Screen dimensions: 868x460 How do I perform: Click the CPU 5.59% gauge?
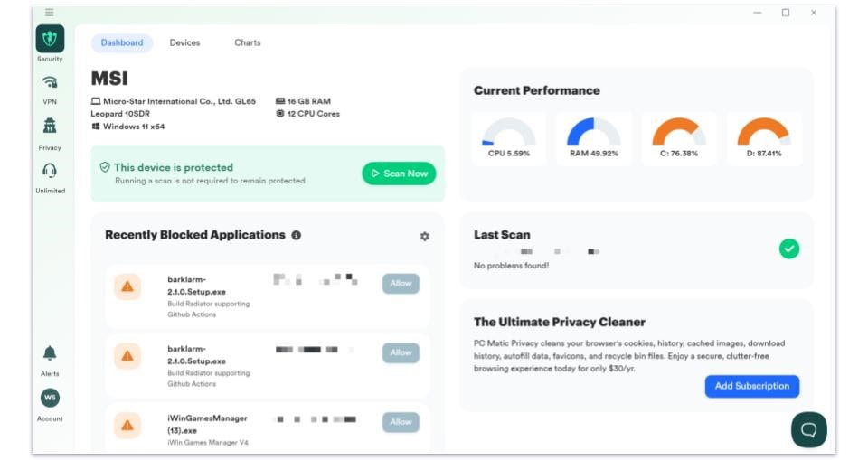pyautogui.click(x=509, y=138)
